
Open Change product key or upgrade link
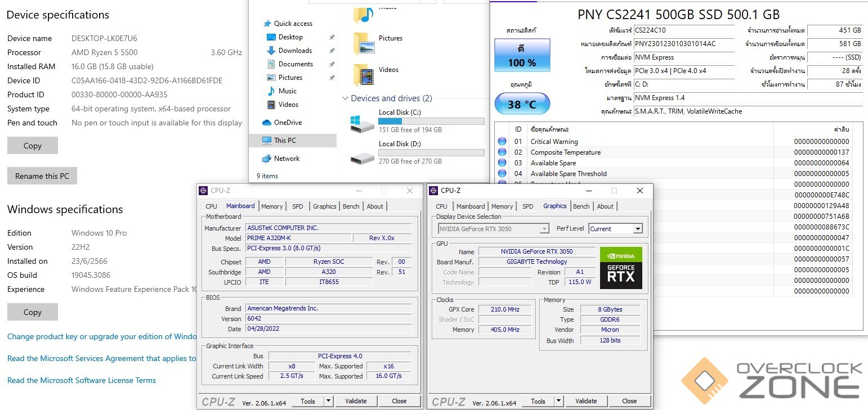[102, 336]
